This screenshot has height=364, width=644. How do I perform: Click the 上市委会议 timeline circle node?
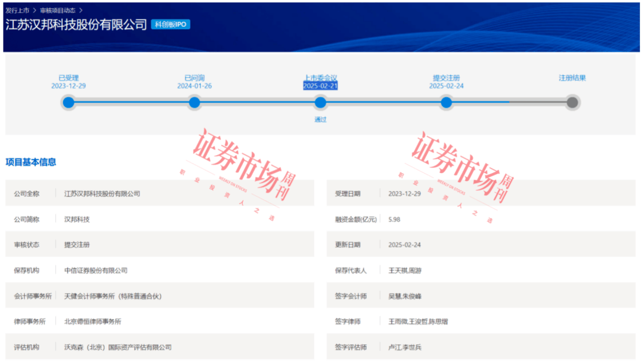click(x=320, y=103)
